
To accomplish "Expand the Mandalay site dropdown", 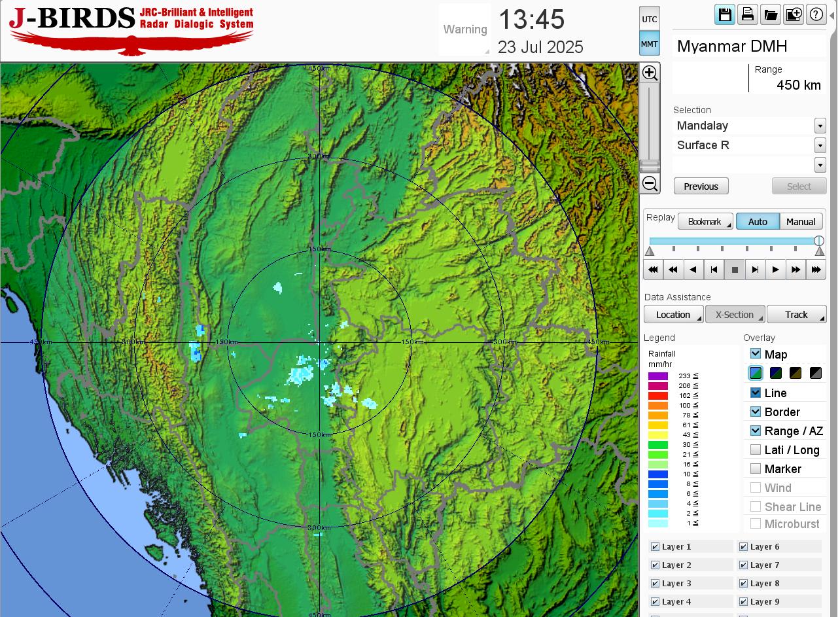I will pyautogui.click(x=820, y=126).
